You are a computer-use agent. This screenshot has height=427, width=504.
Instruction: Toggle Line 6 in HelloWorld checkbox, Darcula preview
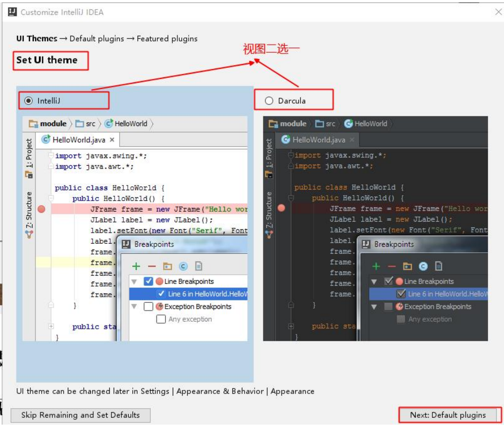click(x=401, y=294)
